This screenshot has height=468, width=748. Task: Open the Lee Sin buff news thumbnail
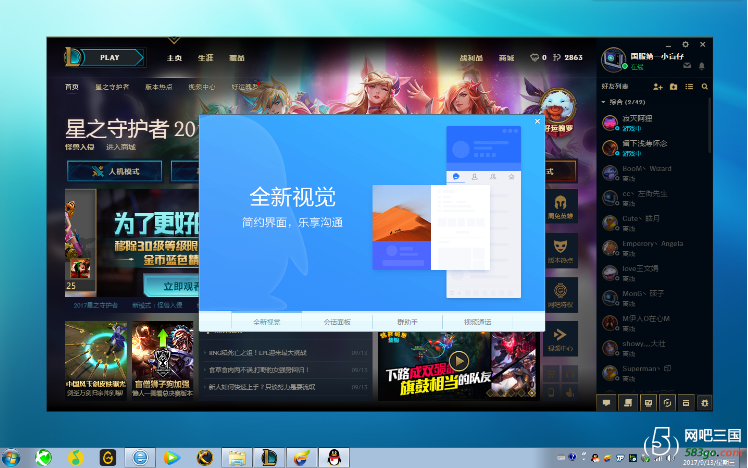click(163, 360)
